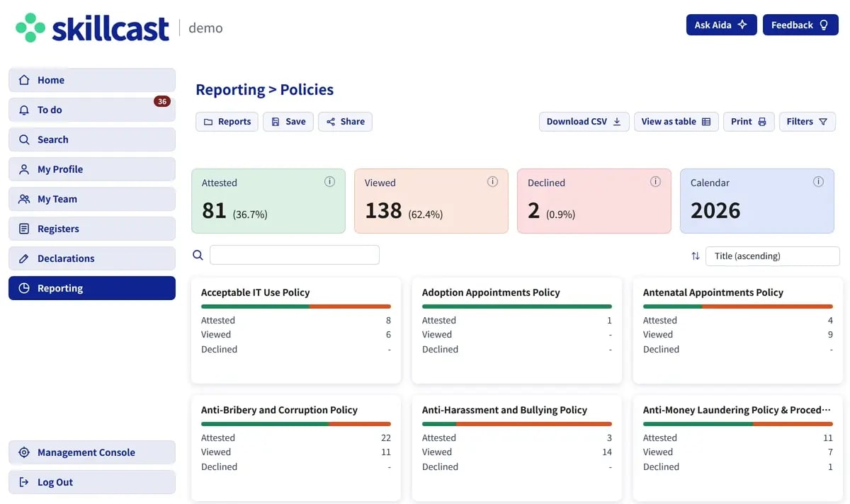Focus the policy search input field
850x504 pixels.
[x=295, y=256]
